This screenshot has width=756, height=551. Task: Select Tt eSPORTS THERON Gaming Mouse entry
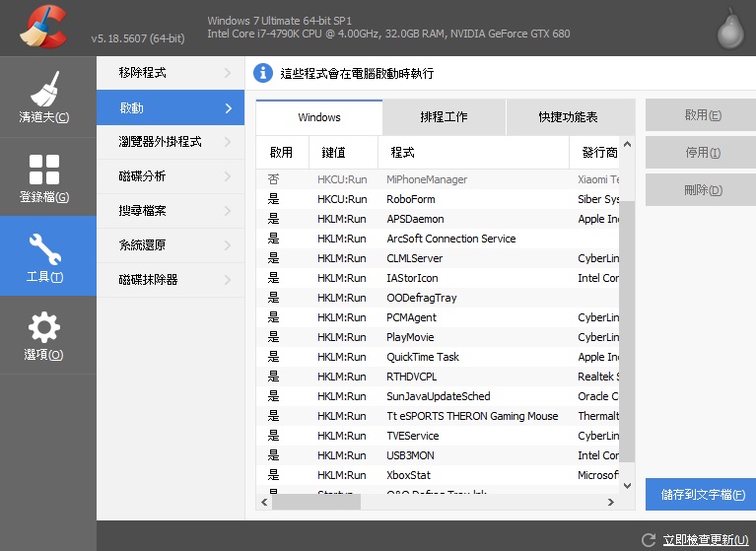tap(438, 416)
